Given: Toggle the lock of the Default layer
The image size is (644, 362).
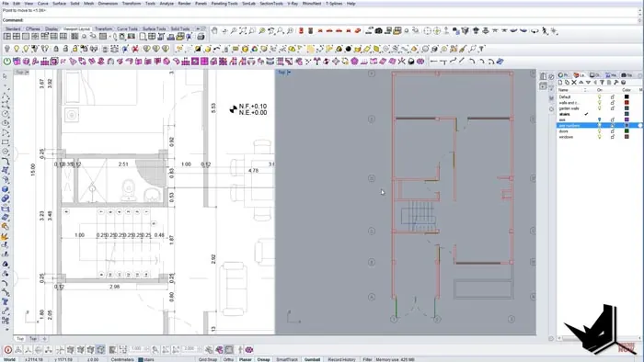Looking at the screenshot, I should [x=613, y=96].
